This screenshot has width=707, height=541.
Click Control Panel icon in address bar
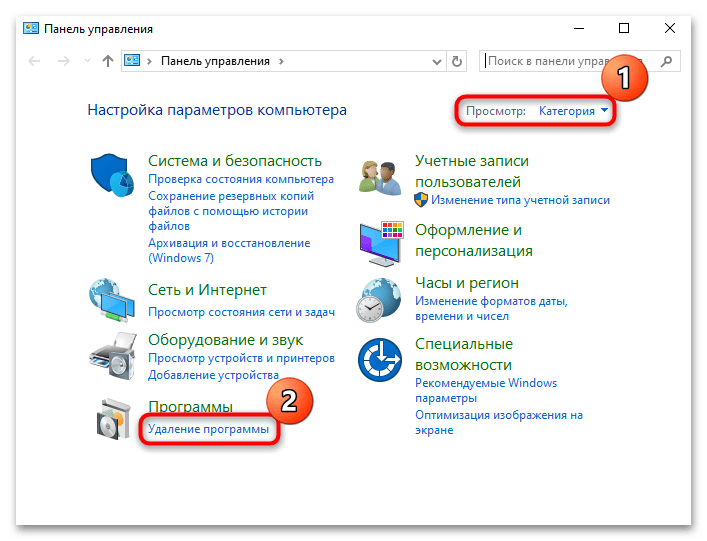click(132, 60)
